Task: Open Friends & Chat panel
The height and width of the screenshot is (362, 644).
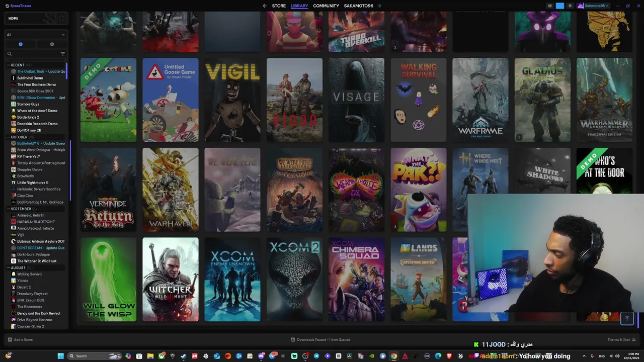Action: click(x=621, y=339)
